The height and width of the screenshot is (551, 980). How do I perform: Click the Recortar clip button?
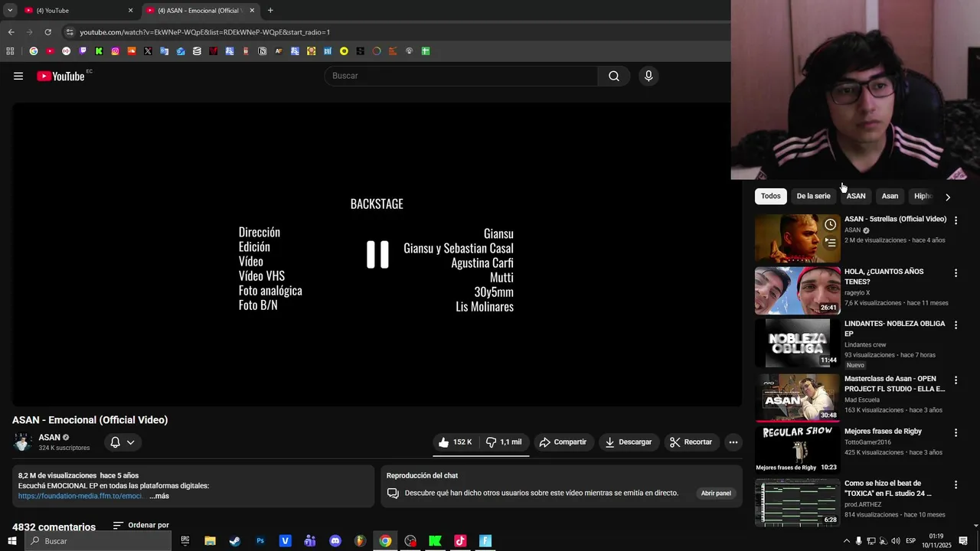[x=691, y=442]
